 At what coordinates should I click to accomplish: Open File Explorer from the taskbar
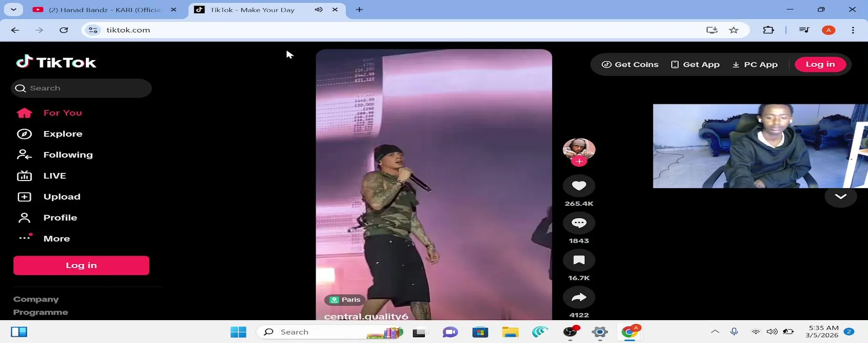510,332
